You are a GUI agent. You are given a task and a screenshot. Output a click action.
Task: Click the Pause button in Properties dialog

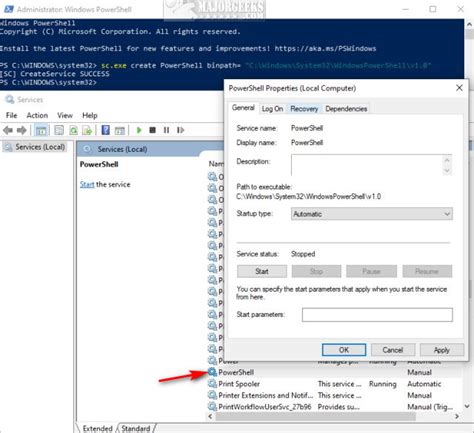(x=371, y=271)
